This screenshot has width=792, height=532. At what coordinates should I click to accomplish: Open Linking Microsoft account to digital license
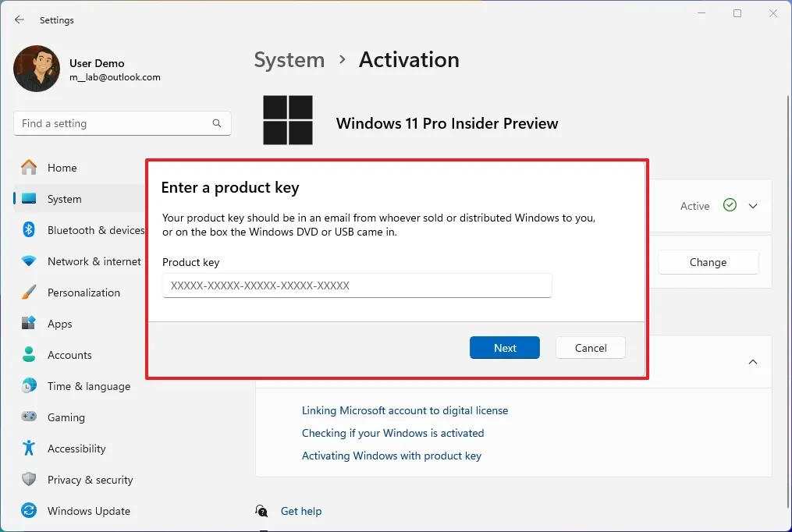pos(405,410)
